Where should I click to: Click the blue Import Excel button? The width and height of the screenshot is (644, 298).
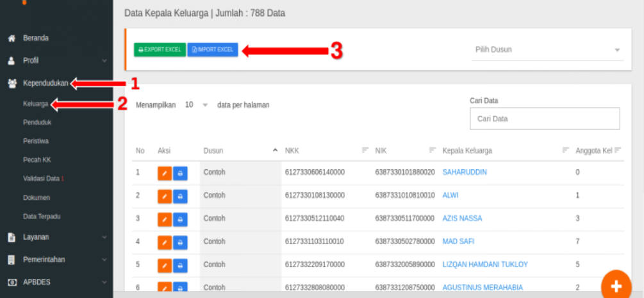[x=213, y=50]
